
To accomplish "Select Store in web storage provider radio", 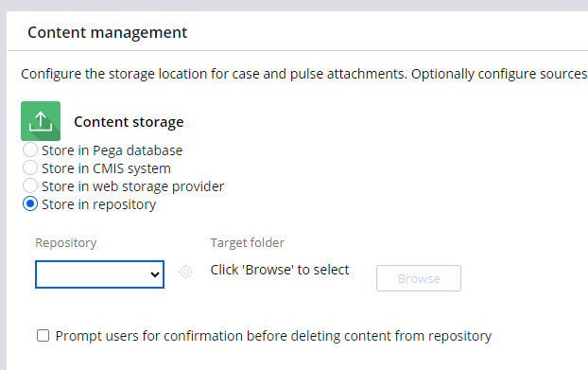I will click(x=30, y=185).
